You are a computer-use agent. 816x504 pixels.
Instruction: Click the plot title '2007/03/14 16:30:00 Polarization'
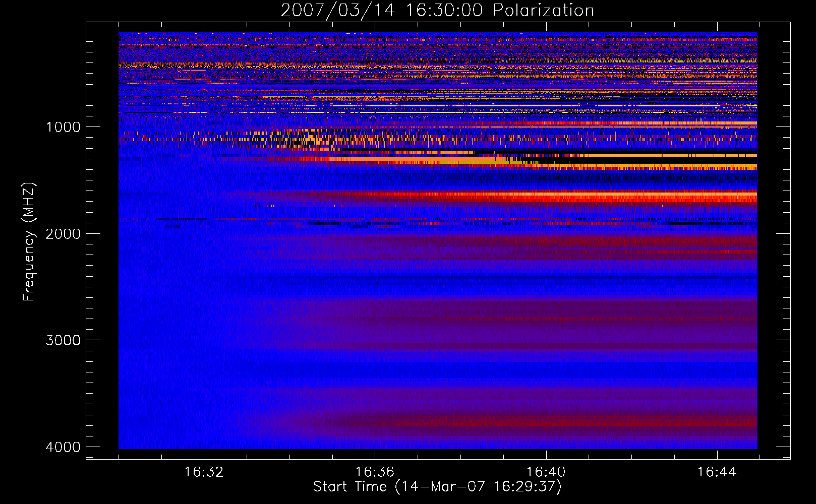pos(437,11)
